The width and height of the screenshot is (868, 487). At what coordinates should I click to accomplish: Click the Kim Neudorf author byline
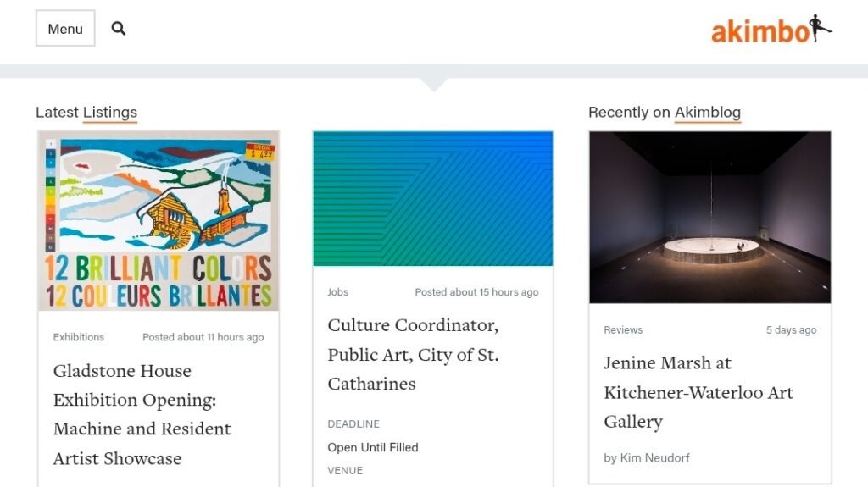coord(647,458)
